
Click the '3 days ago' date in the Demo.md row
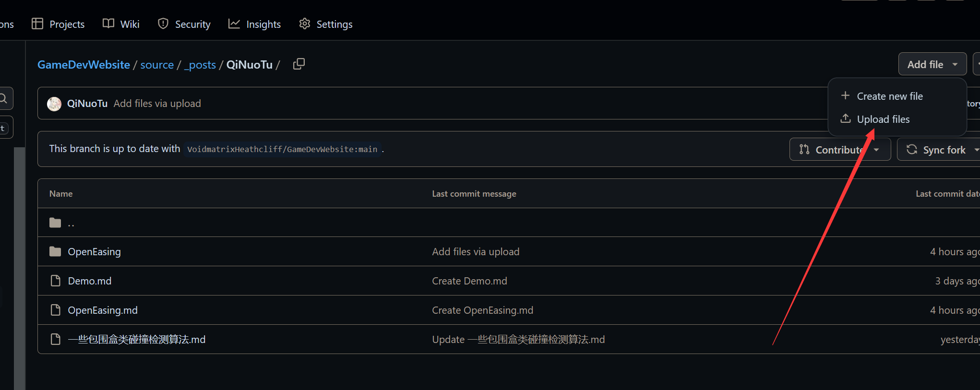pyautogui.click(x=957, y=281)
